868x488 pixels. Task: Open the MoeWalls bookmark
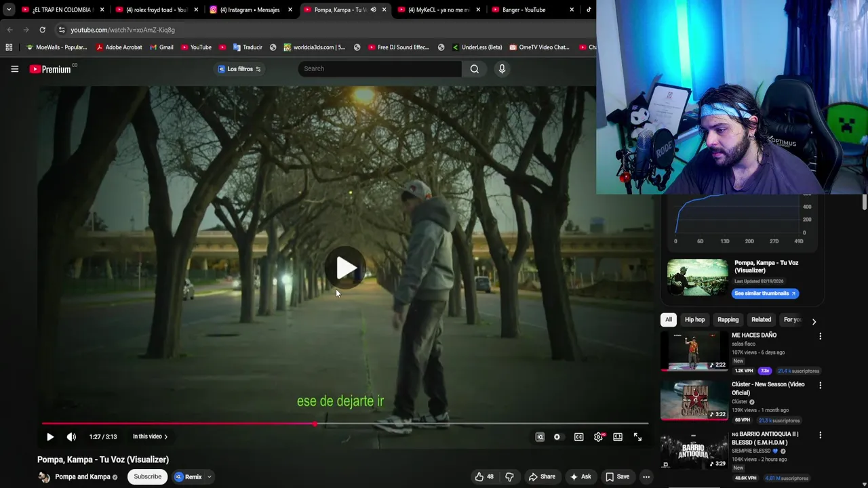pyautogui.click(x=56, y=47)
